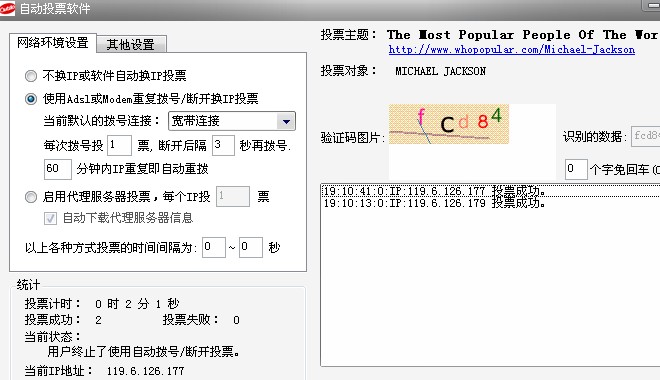Switch to the 其他设置 tab
Viewport: 660px width, 380px height.
click(x=131, y=44)
